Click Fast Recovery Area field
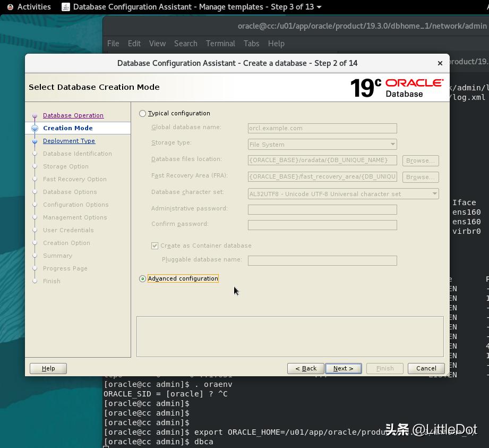Screen dimensions: 489x448 click(x=322, y=177)
